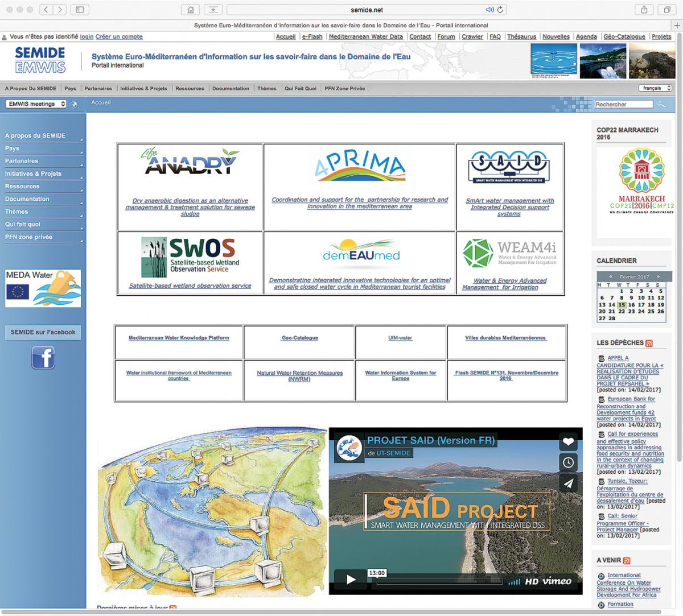The height and width of the screenshot is (616, 683).
Task: Open the A VENIR RSS feed icon
Action: tap(627, 560)
